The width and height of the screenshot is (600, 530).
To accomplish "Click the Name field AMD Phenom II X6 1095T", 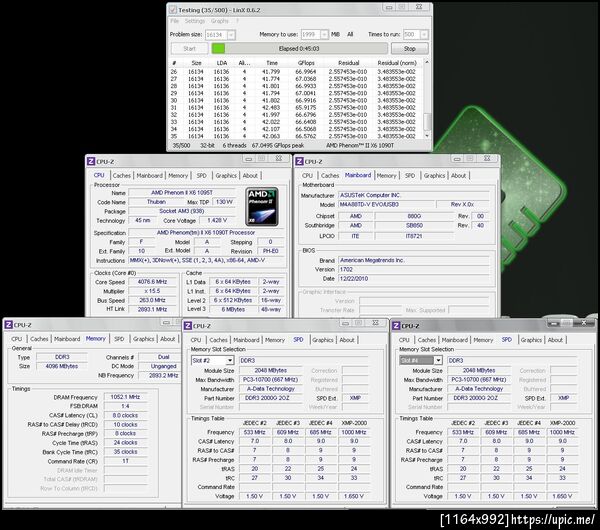I will [x=182, y=192].
